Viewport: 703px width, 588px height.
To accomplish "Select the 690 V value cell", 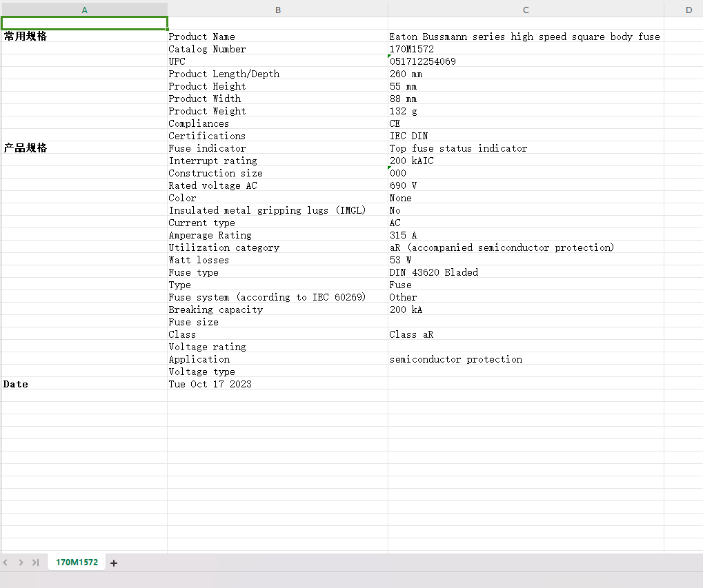I will click(x=526, y=185).
